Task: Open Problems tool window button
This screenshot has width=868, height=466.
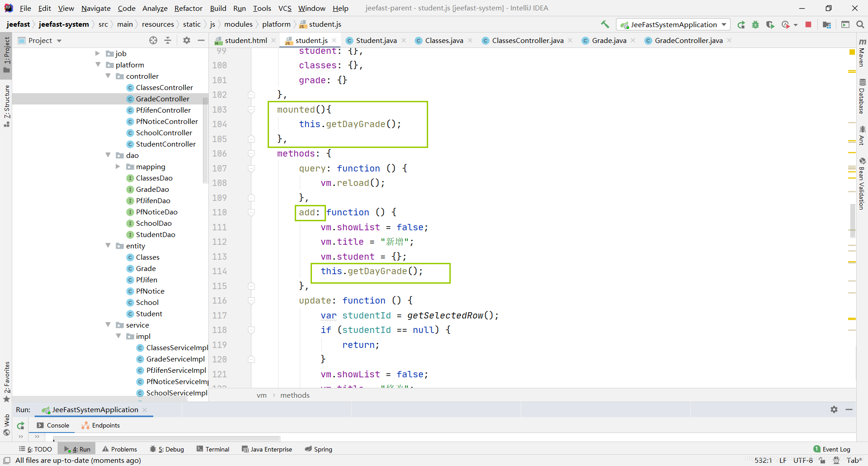Action: (x=120, y=449)
